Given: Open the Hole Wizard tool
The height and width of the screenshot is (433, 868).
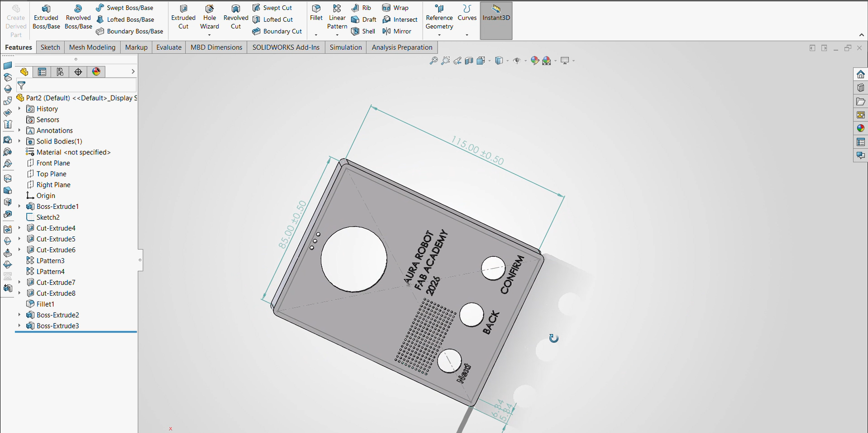Looking at the screenshot, I should coord(210,17).
